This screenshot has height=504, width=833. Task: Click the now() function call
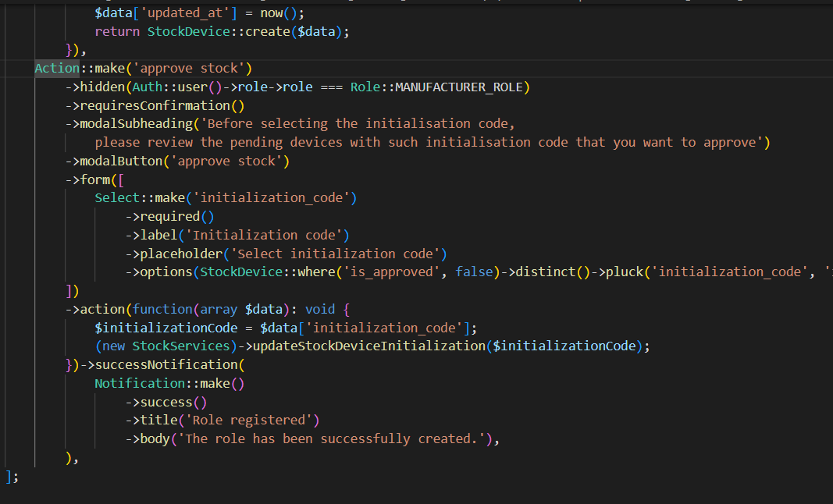282,13
